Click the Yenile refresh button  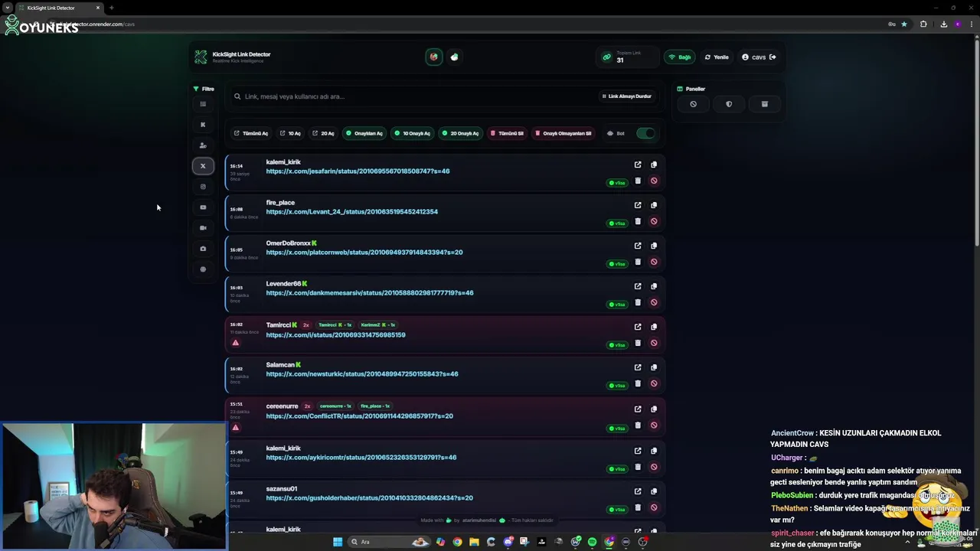pyautogui.click(x=717, y=57)
